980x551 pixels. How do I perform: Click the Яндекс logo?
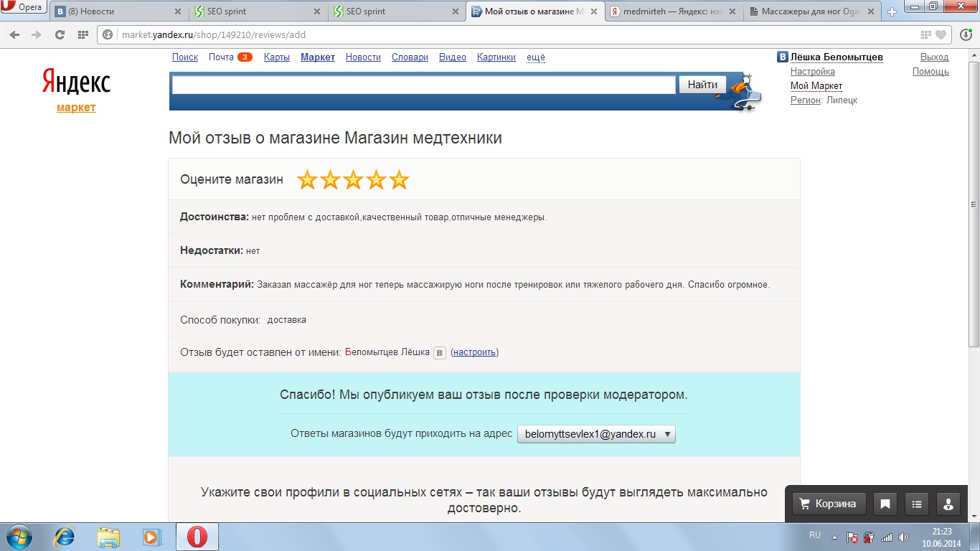coord(76,83)
